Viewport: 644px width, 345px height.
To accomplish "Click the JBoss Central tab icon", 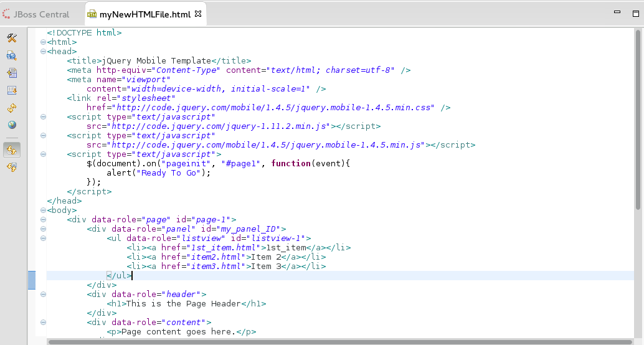I will pyautogui.click(x=6, y=14).
